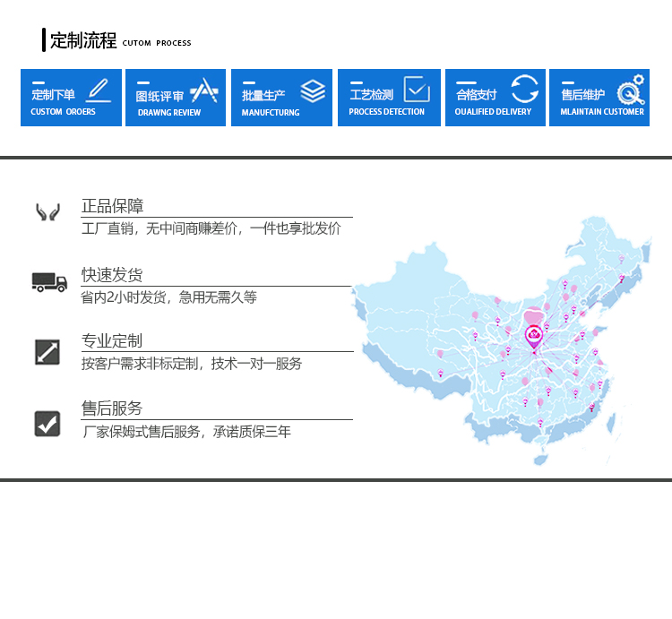Click the stacked layers icon for Manufacturing

(x=313, y=90)
